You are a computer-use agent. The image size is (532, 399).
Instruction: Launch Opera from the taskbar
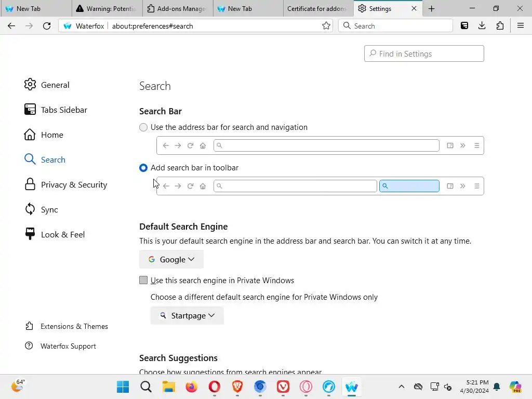(x=215, y=387)
